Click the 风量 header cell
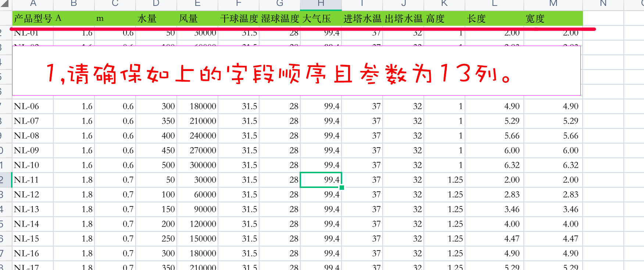Viewport: 644px width, 270px height. (x=197, y=18)
